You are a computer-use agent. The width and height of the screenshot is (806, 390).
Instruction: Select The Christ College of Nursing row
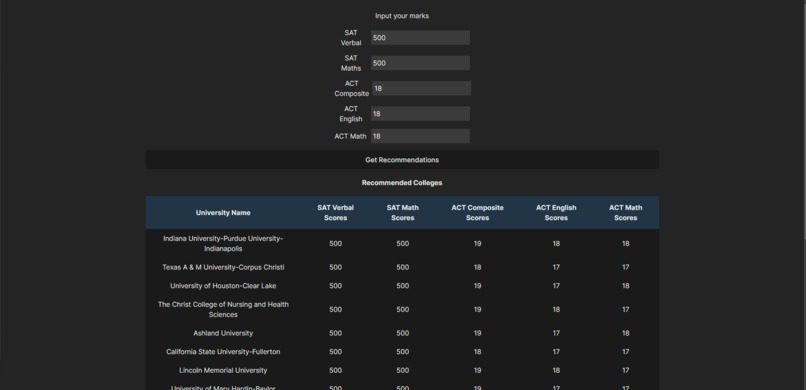click(x=402, y=309)
